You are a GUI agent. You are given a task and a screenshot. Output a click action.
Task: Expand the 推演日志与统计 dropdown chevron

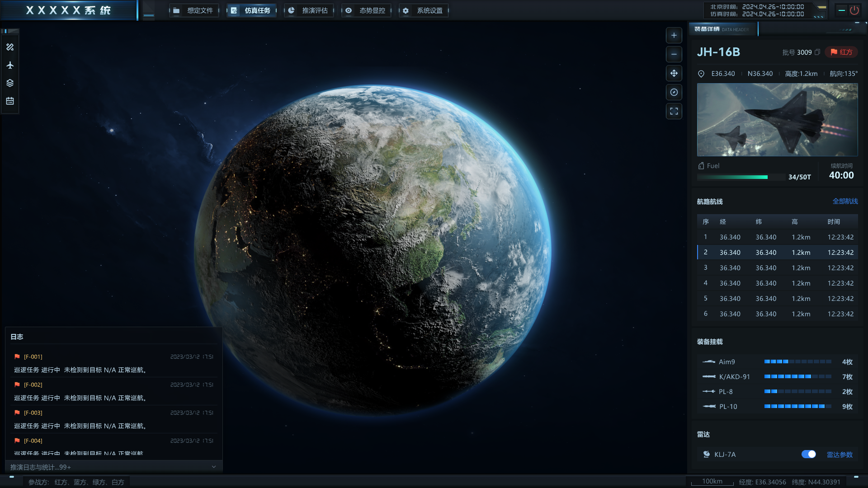[214, 467]
